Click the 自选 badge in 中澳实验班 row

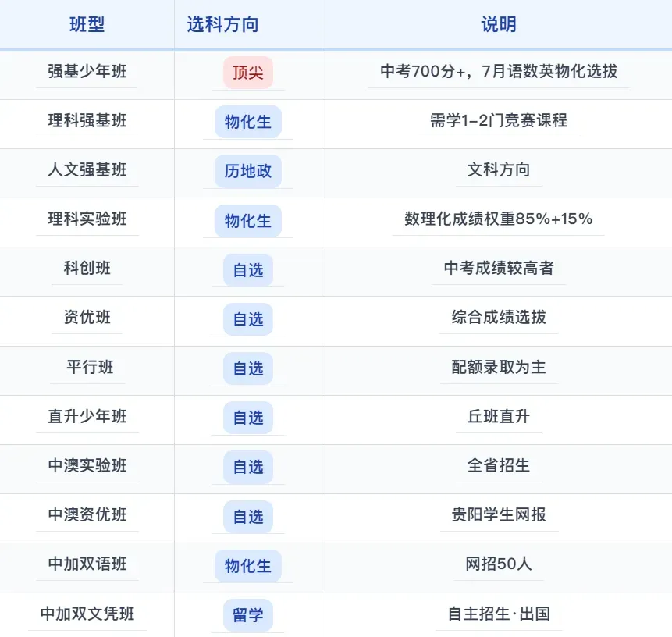coord(248,467)
